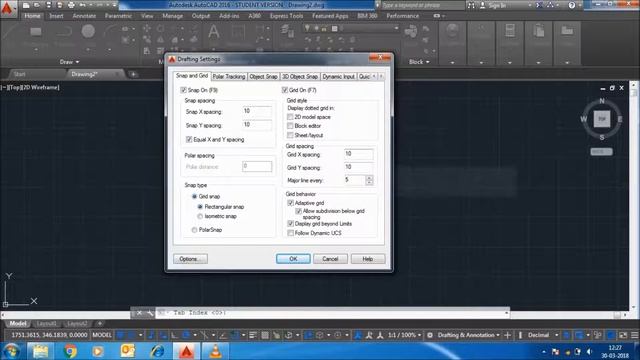Click the Grid Y spacing input field

358,167
